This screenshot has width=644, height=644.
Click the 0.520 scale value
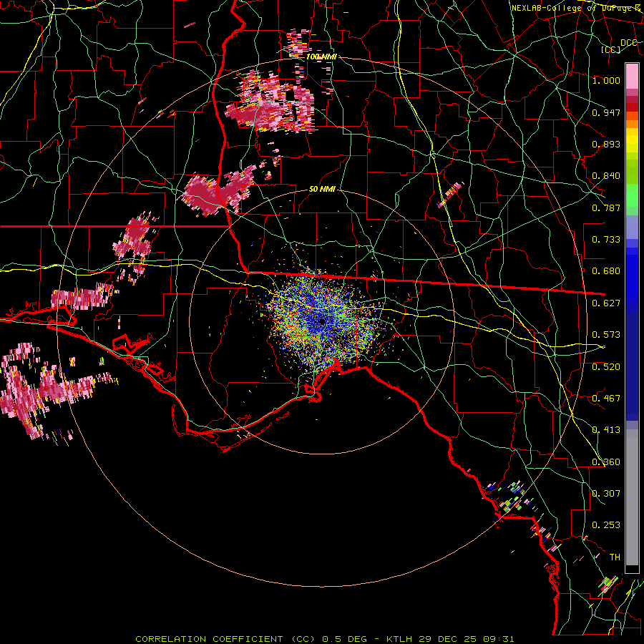(606, 367)
